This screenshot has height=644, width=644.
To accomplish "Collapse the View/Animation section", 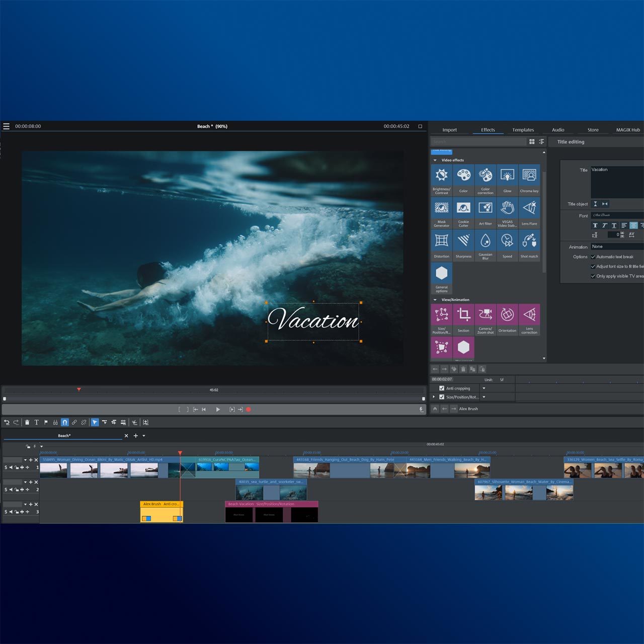I will [x=435, y=299].
